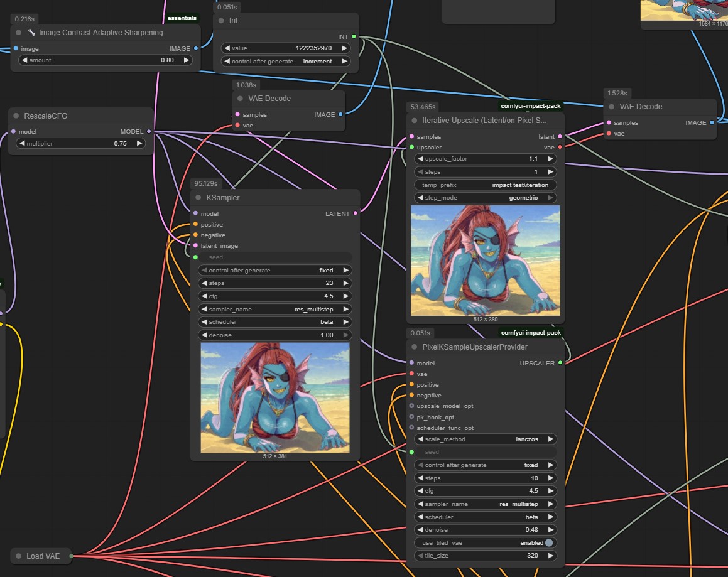Open the step_mode geometric dropdown

pos(486,198)
